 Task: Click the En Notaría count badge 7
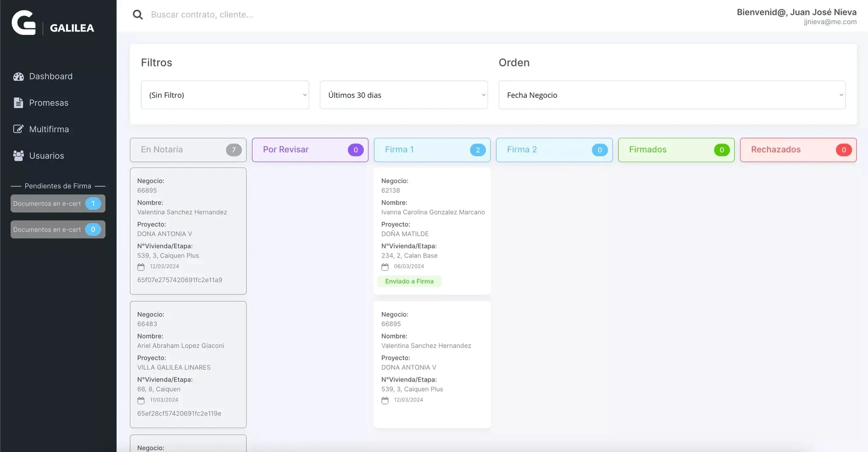234,150
